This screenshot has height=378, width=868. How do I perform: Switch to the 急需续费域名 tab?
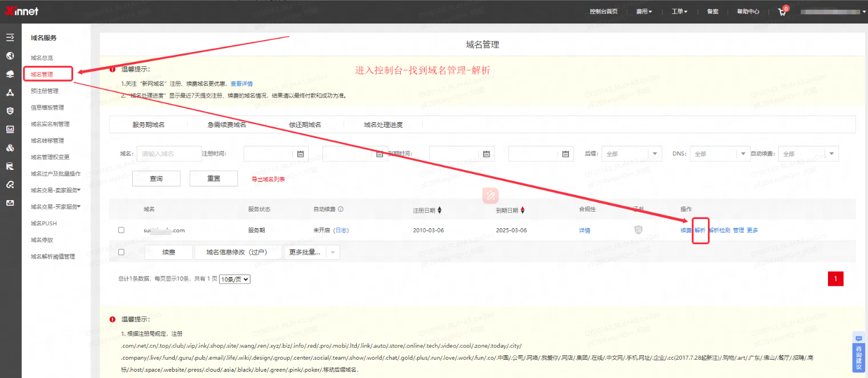coord(226,125)
